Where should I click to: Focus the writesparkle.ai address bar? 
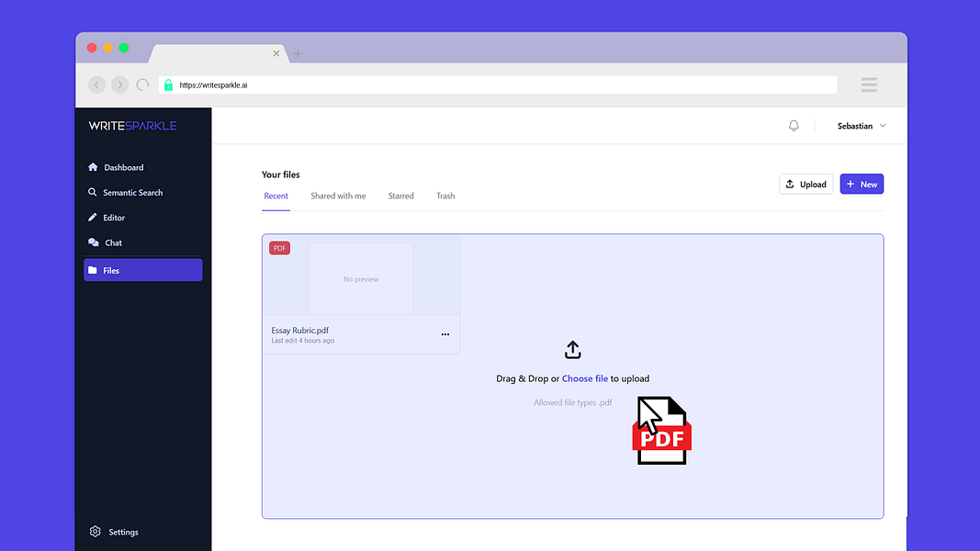point(498,85)
